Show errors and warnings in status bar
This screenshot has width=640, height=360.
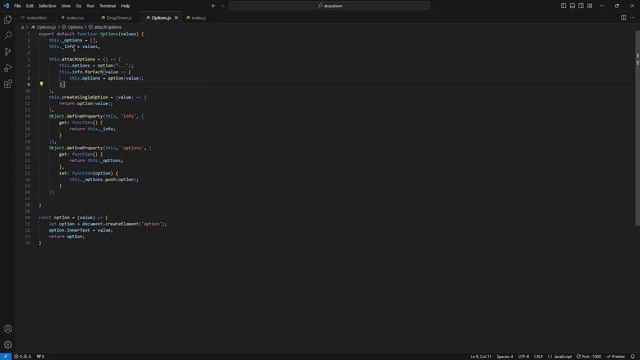(23, 356)
